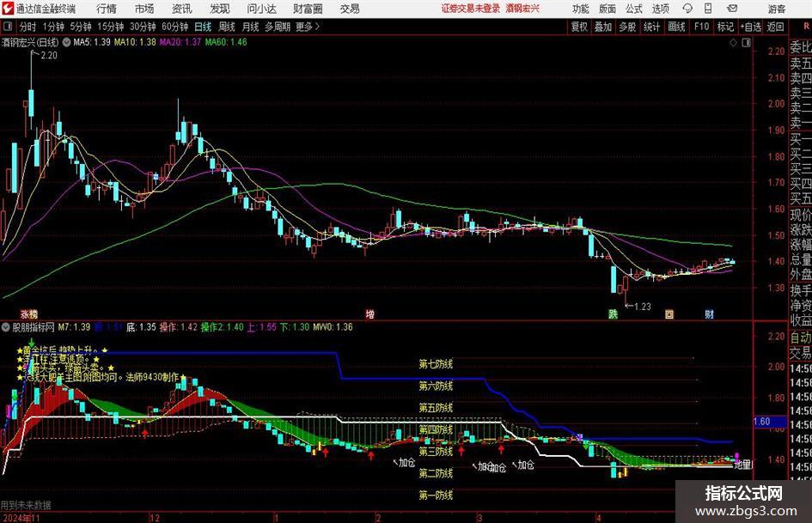Open the 版面 menu
Screen dimensions: 812x523
(x=607, y=9)
